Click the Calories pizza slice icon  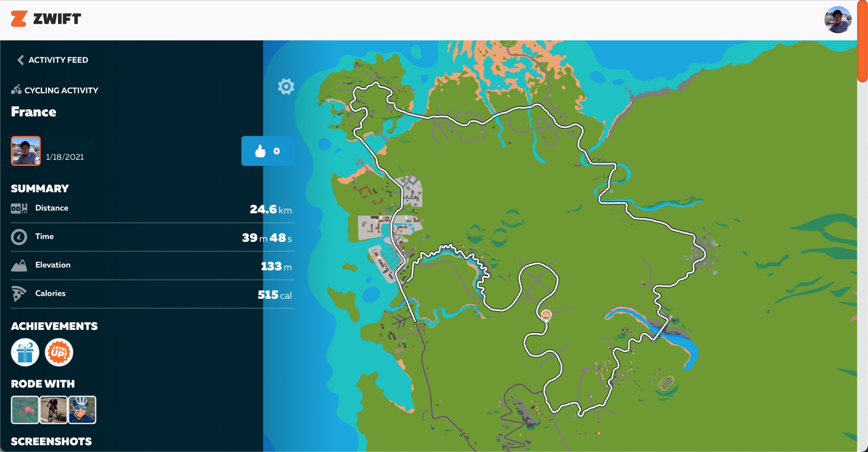coord(18,294)
